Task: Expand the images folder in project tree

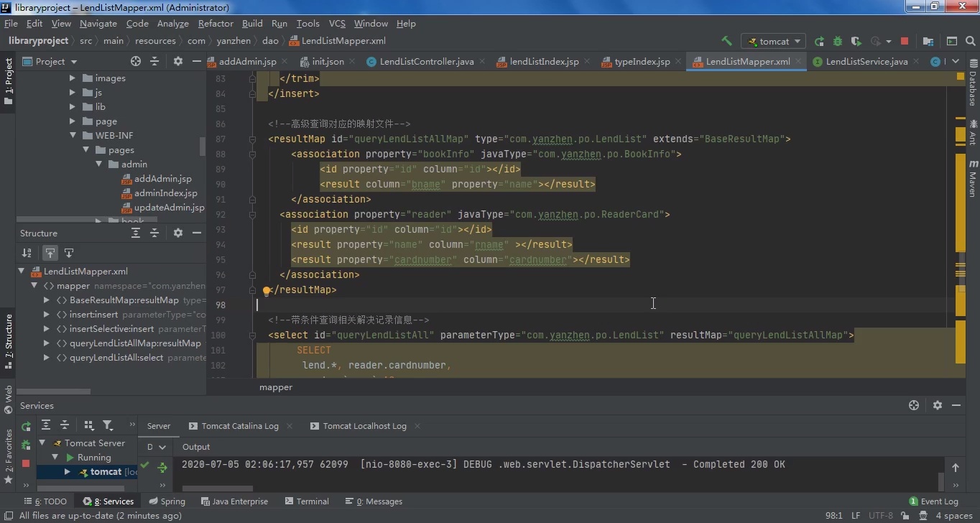Action: [73, 78]
